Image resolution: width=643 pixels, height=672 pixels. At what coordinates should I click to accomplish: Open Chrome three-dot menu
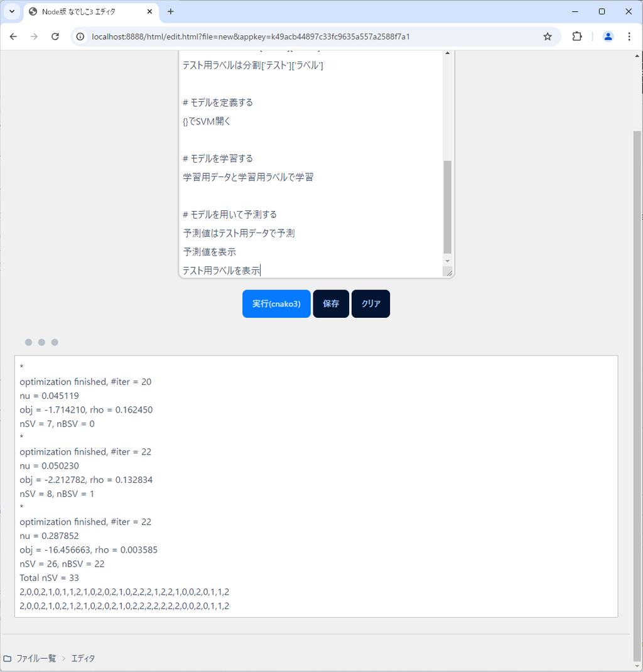coord(629,36)
